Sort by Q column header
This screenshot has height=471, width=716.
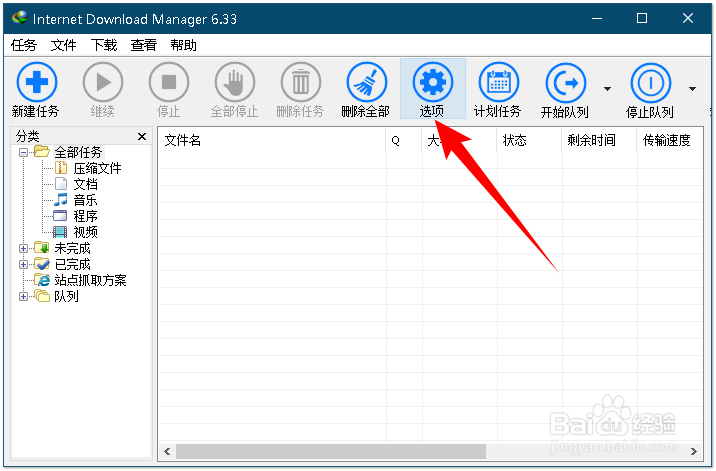[x=404, y=140]
